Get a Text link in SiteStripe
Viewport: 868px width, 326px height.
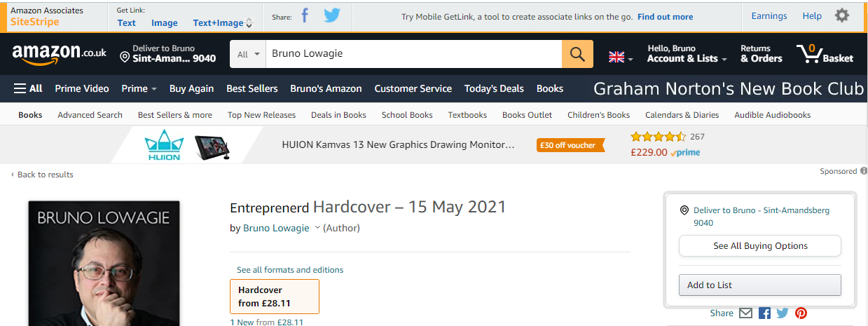[127, 22]
